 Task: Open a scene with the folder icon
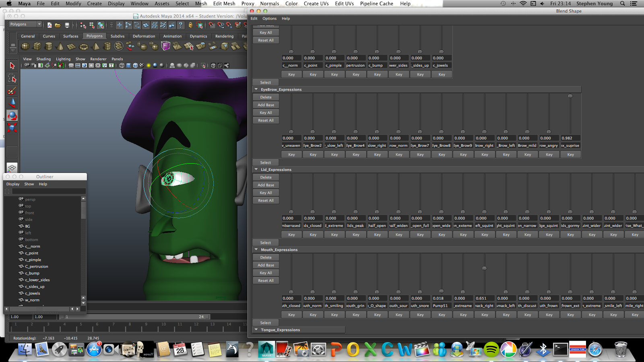[58, 25]
